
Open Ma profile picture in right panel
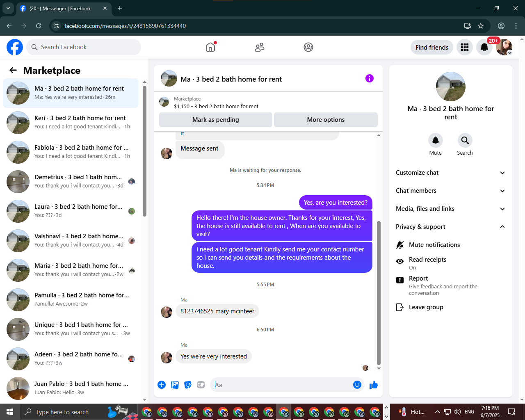(451, 87)
